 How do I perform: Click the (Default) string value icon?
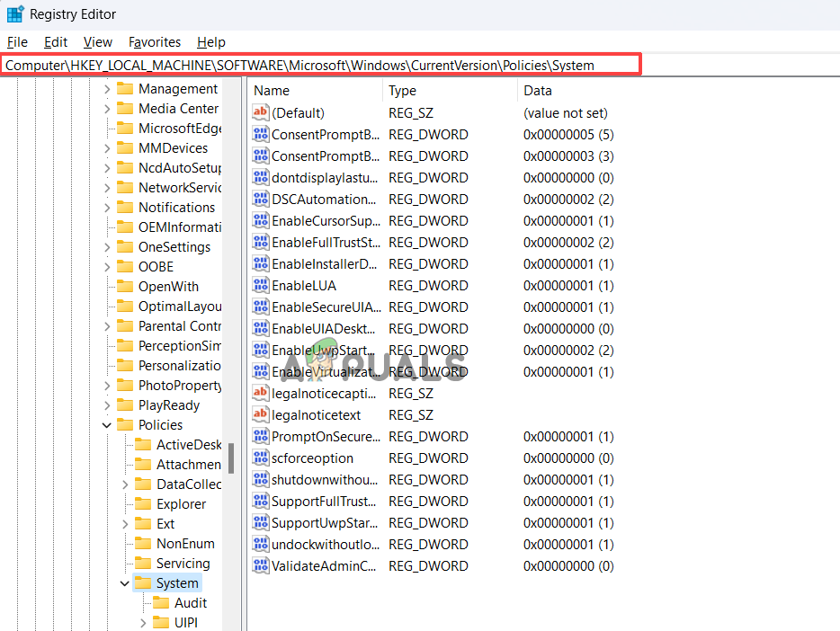tap(260, 112)
